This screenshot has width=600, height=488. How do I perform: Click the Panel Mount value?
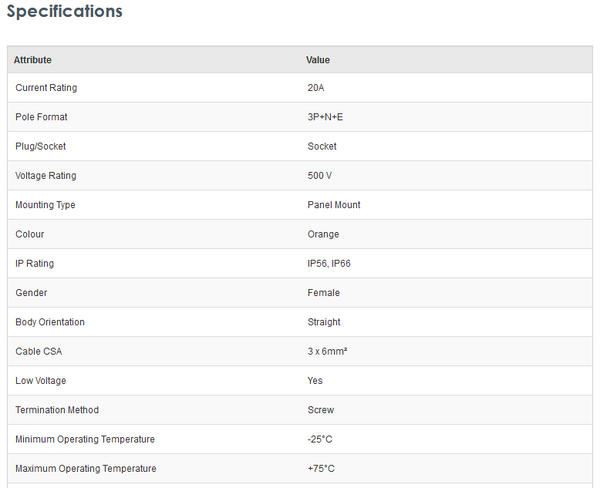click(x=334, y=205)
